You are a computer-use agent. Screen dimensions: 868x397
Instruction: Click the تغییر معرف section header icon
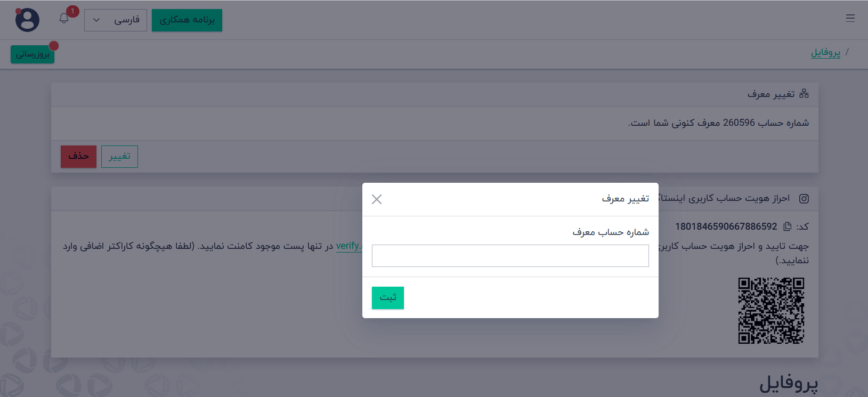(805, 93)
